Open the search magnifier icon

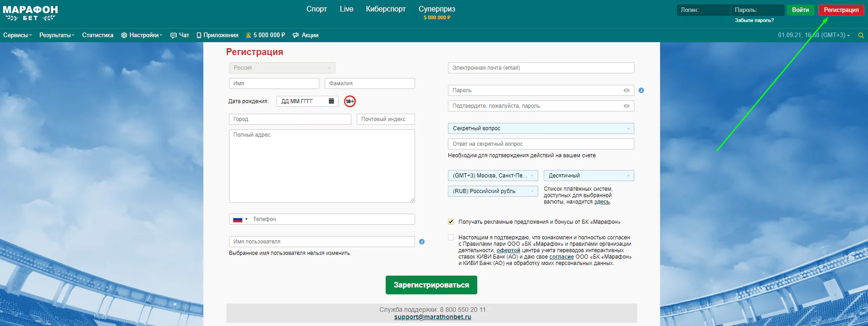coord(861,35)
